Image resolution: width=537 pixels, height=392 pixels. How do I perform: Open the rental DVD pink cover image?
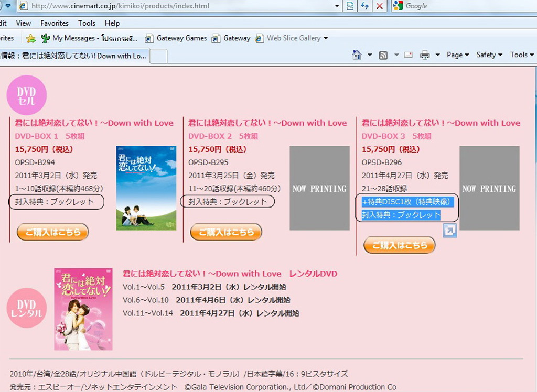pyautogui.click(x=83, y=309)
